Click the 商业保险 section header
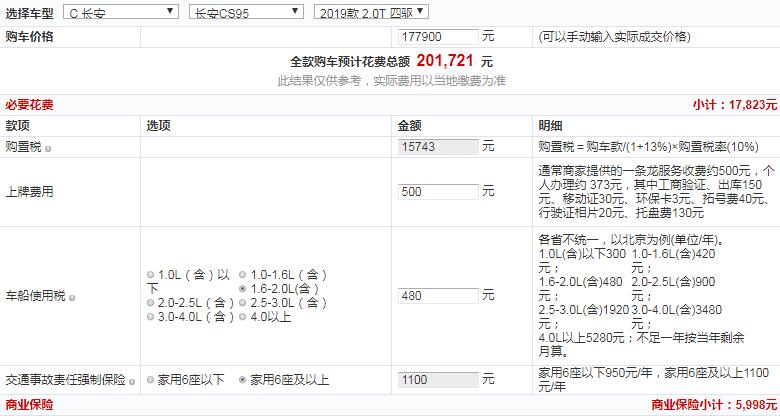Viewport: 780px width, 416px height. [29, 405]
